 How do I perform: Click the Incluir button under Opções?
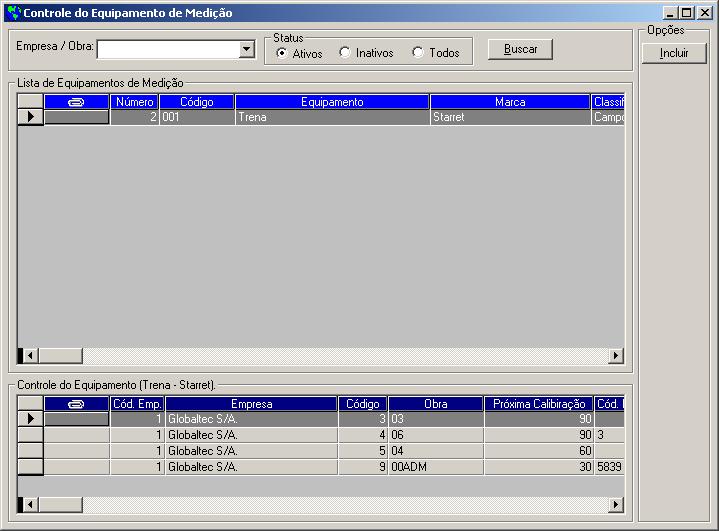[674, 53]
